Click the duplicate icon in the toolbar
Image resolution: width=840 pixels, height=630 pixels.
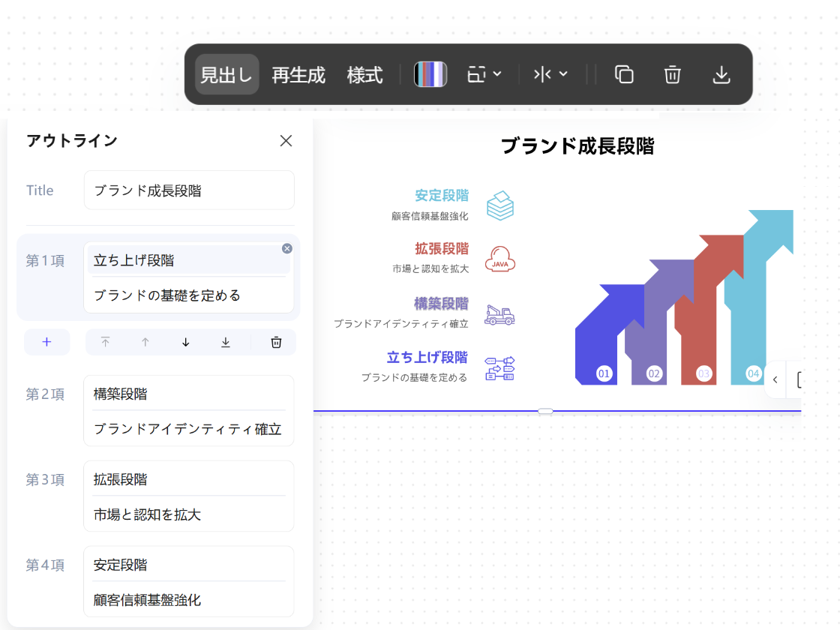[x=623, y=74]
